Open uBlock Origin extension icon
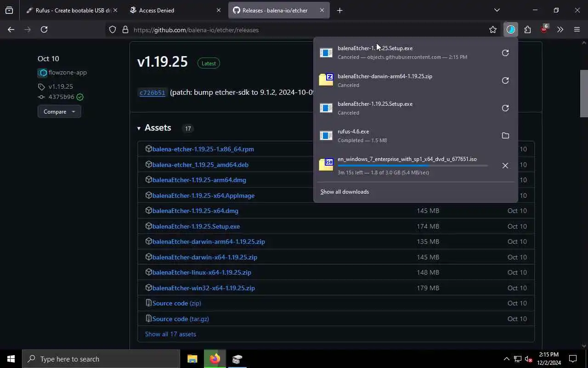The image size is (588, 368). coord(544,29)
